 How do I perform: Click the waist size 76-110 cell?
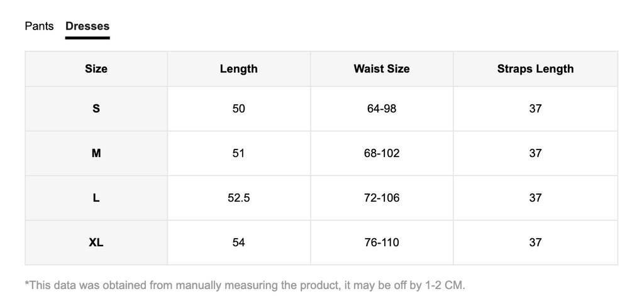pos(381,242)
